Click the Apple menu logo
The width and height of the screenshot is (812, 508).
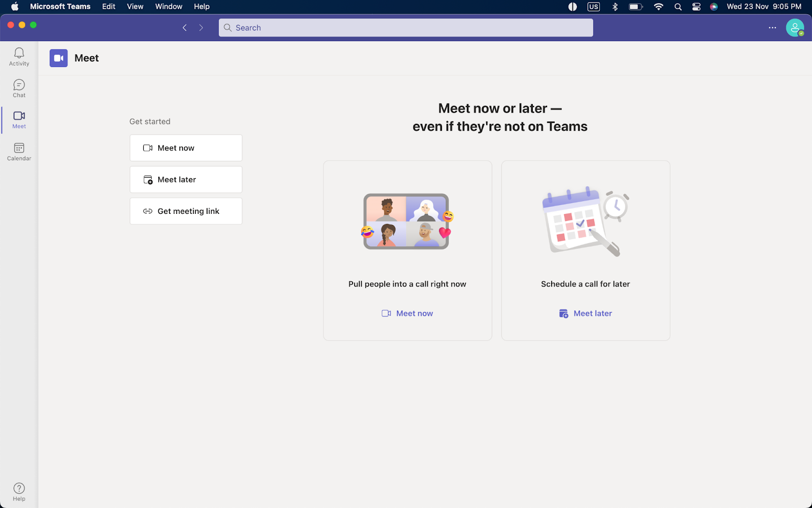[x=15, y=7]
